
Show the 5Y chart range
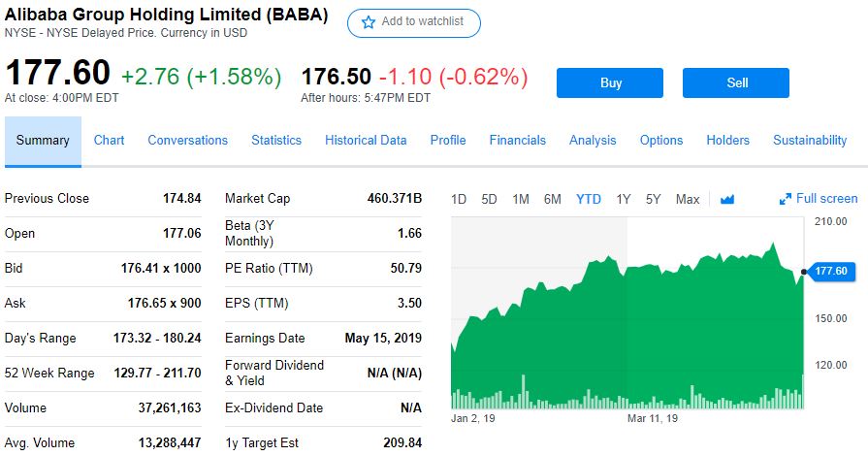coord(654,199)
